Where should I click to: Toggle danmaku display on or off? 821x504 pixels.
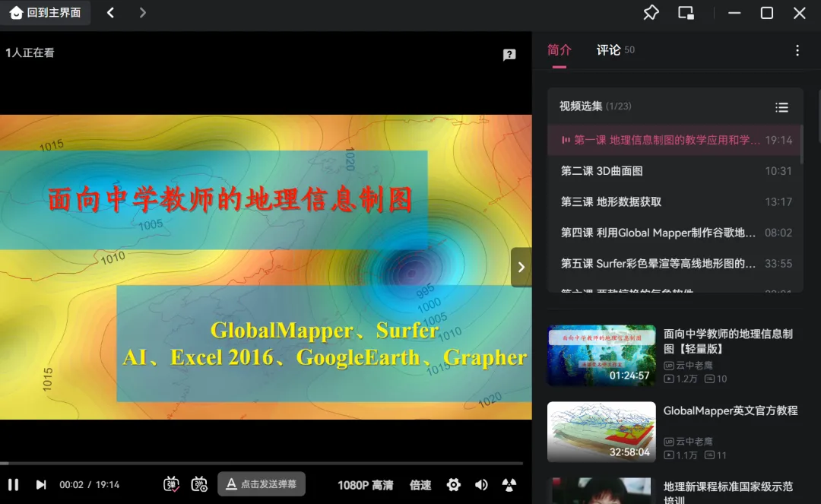171,485
